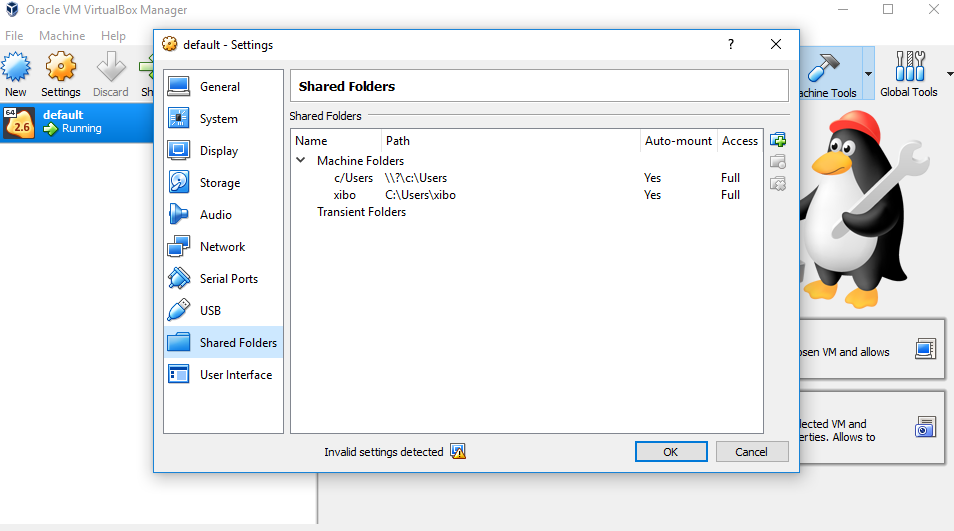Image resolution: width=954 pixels, height=531 pixels.
Task: Select the xibo shared folder row
Action: [x=526, y=195]
